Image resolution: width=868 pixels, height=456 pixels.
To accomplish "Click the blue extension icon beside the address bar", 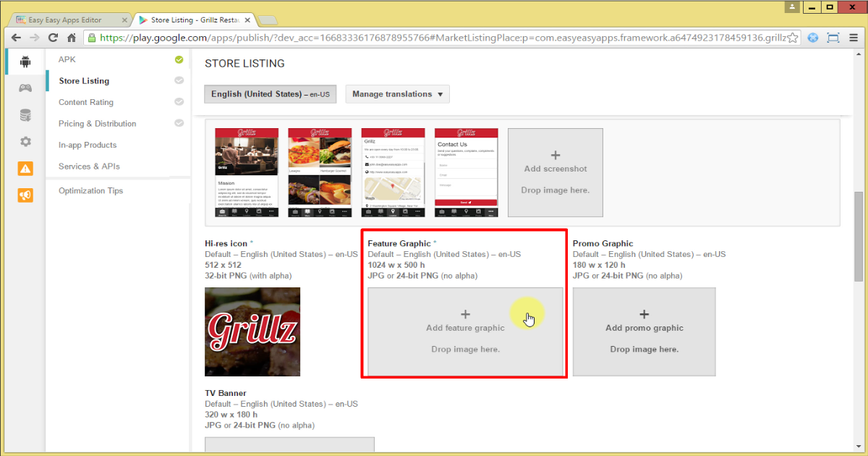I will point(813,37).
